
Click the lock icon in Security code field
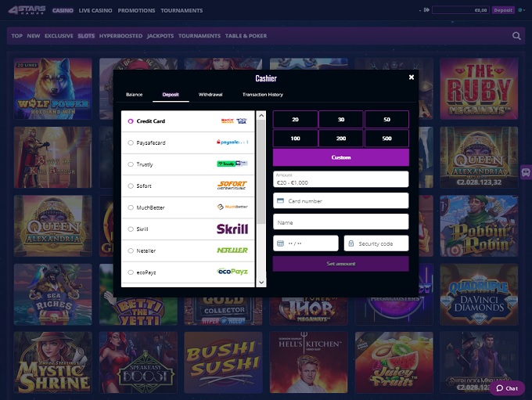(x=351, y=243)
